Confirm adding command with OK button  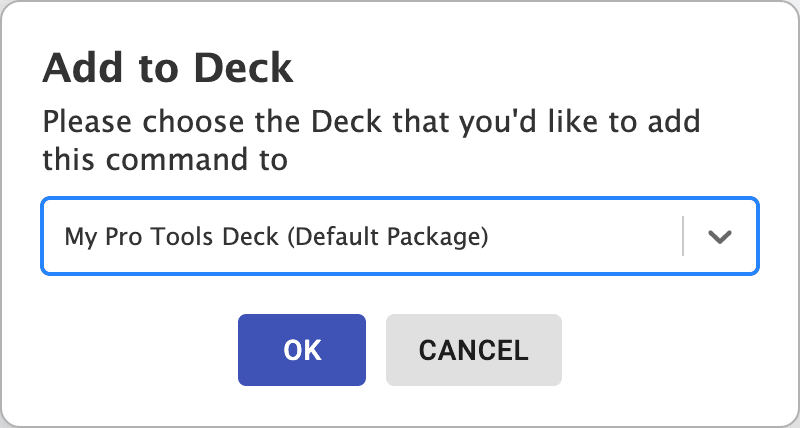click(302, 350)
